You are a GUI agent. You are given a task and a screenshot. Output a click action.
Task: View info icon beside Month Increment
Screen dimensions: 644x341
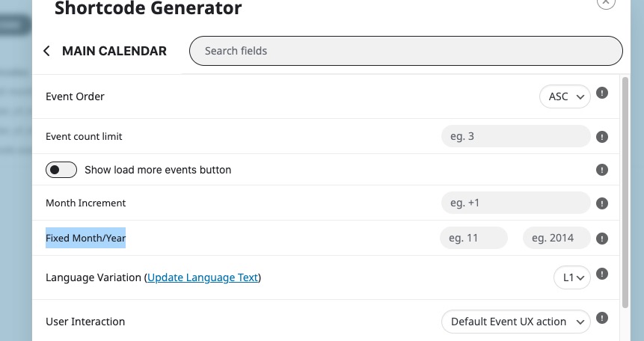(x=601, y=203)
